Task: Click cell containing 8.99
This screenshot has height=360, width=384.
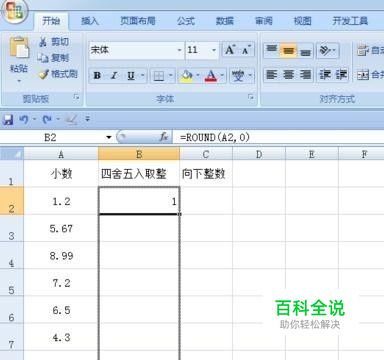Action: (61, 256)
